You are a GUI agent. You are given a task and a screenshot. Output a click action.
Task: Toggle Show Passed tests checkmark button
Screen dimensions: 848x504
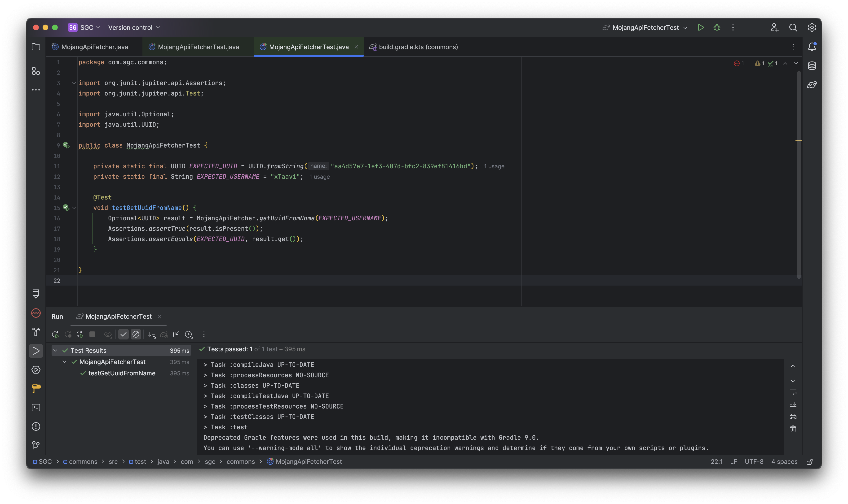tap(123, 335)
